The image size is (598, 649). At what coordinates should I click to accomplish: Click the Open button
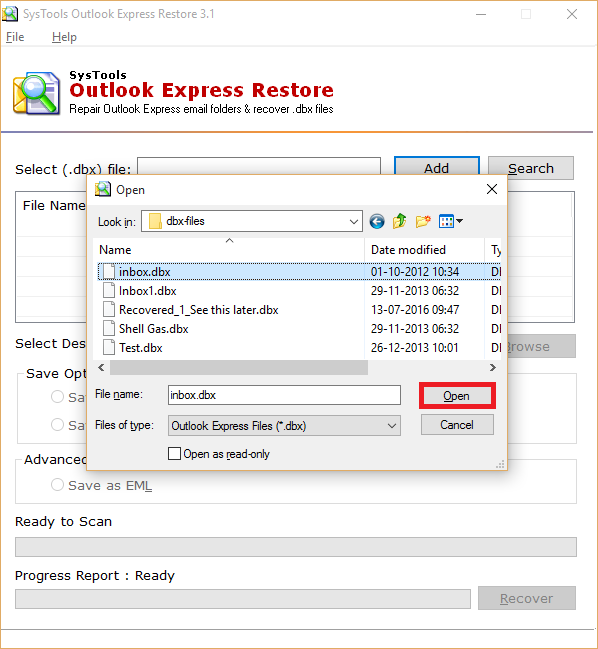[457, 396]
